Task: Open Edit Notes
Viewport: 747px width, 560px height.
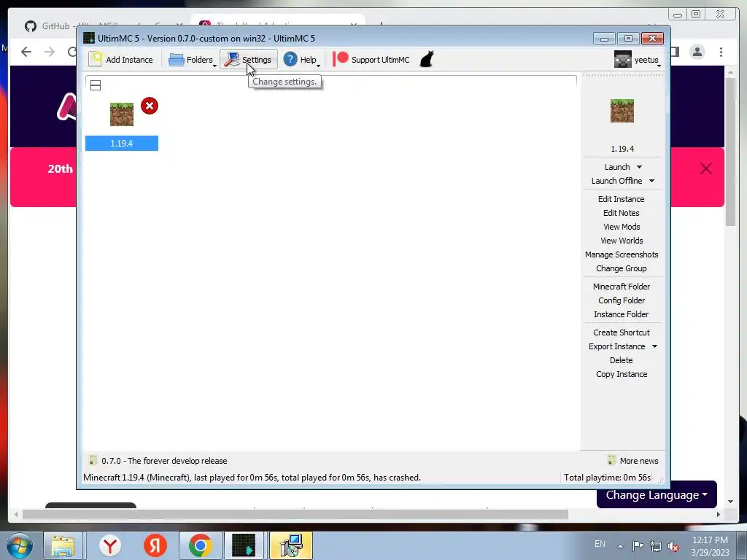Action: [x=622, y=213]
